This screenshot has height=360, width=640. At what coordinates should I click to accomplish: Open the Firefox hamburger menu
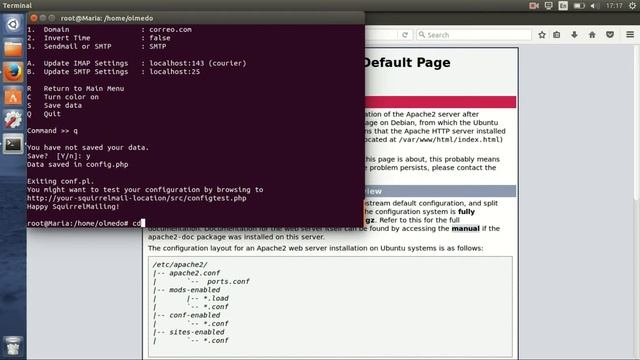click(630, 35)
